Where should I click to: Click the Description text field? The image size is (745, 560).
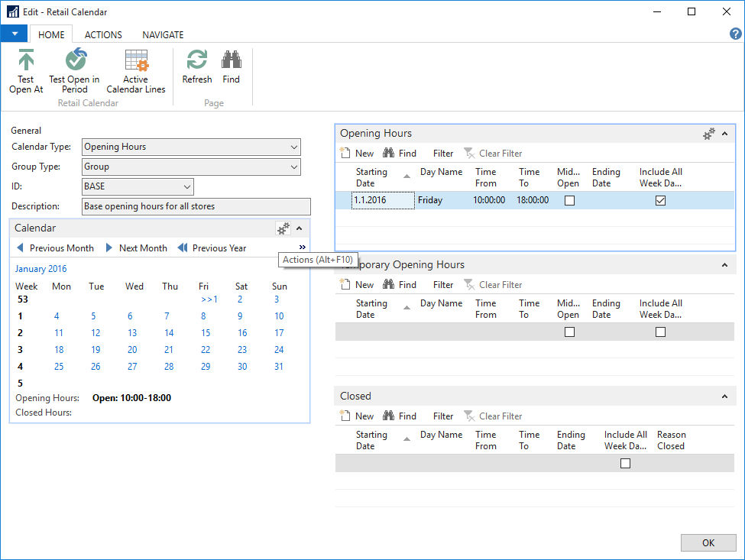click(196, 206)
